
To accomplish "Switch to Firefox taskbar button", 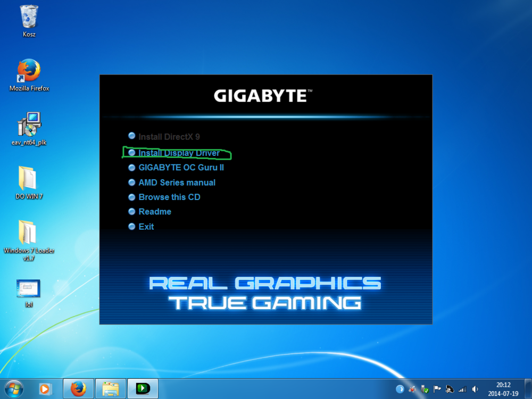I will click(78, 389).
